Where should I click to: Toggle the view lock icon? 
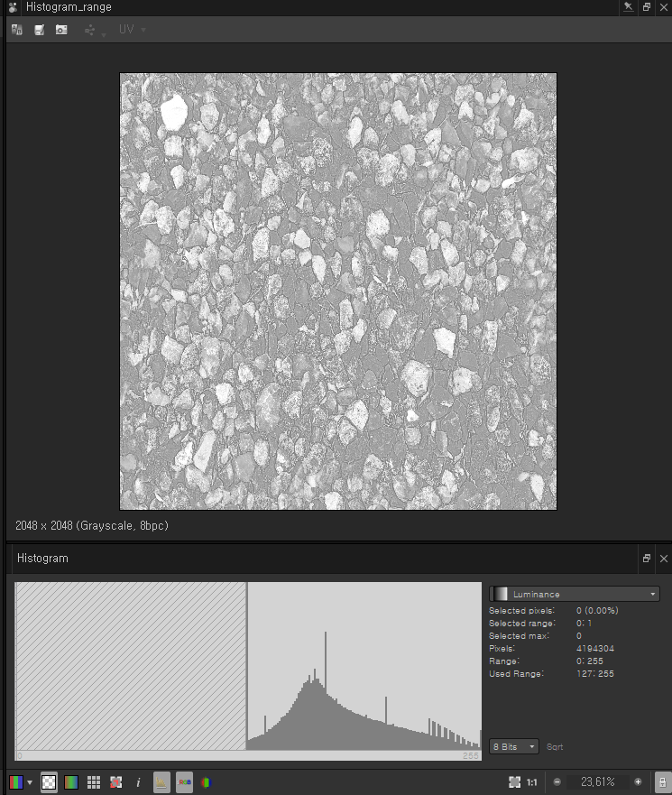(662, 782)
